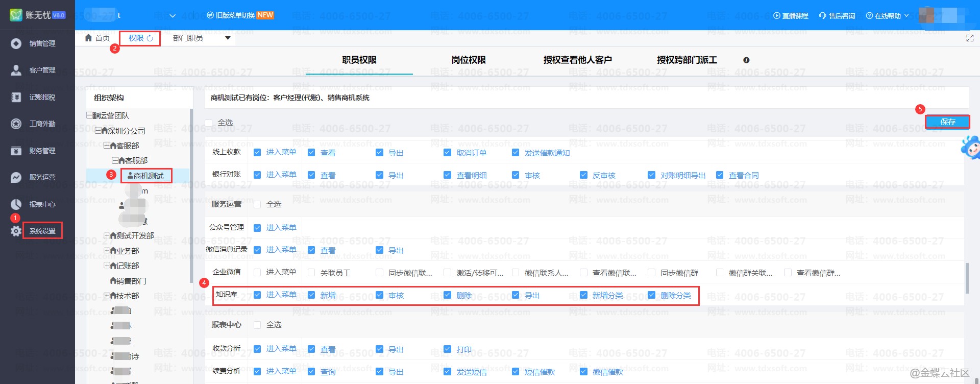Click the 系统设置 gear icon

pos(16,231)
